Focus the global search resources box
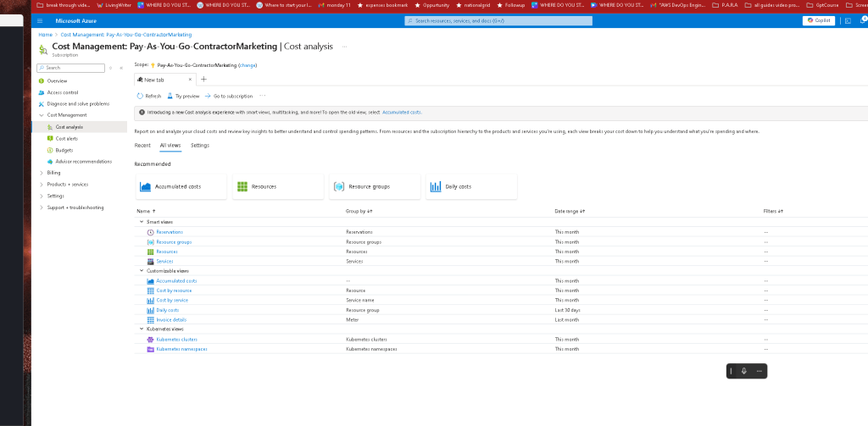Image resolution: width=868 pixels, height=426 pixels. pyautogui.click(x=498, y=21)
